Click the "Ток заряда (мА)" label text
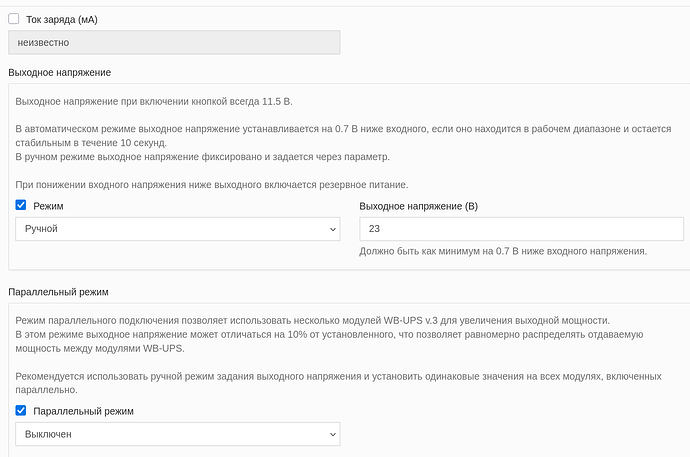690x457 pixels. pos(62,19)
